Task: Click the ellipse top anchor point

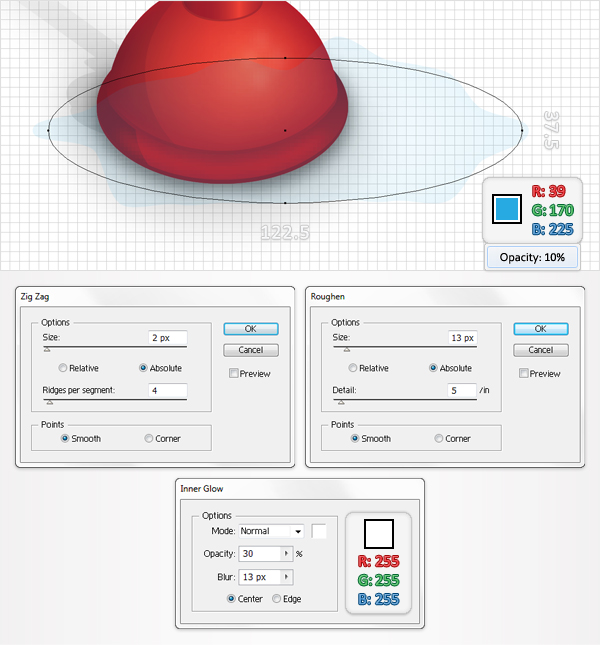Action: click(285, 58)
